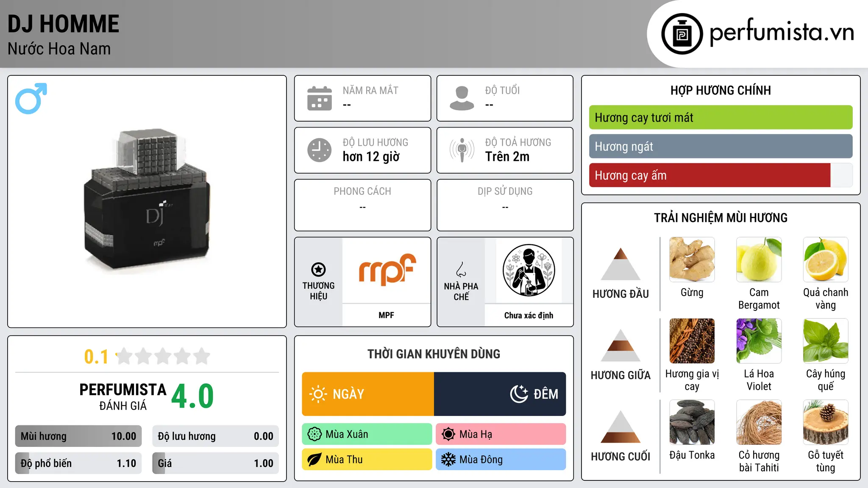868x488 pixels.
Task: Select the Ngày daytime segment
Action: (368, 394)
